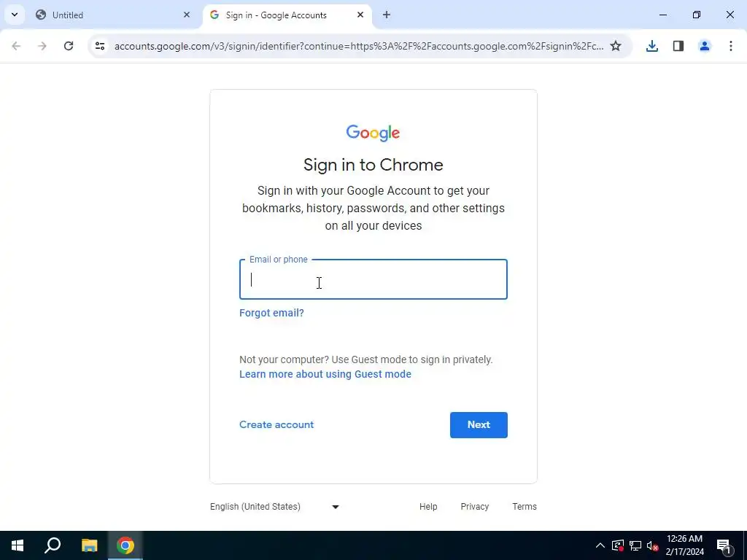Screen dimensions: 747x560
Task: Close the Sign in - Google Accounts tab
Action: 360,15
